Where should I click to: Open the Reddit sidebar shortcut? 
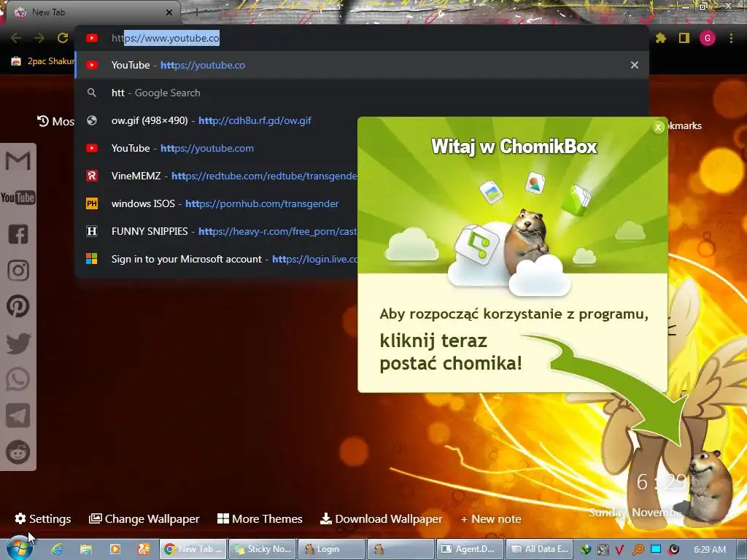[x=18, y=452]
